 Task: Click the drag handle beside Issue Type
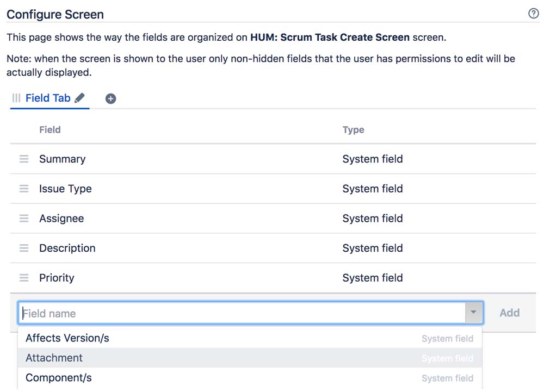pos(24,189)
